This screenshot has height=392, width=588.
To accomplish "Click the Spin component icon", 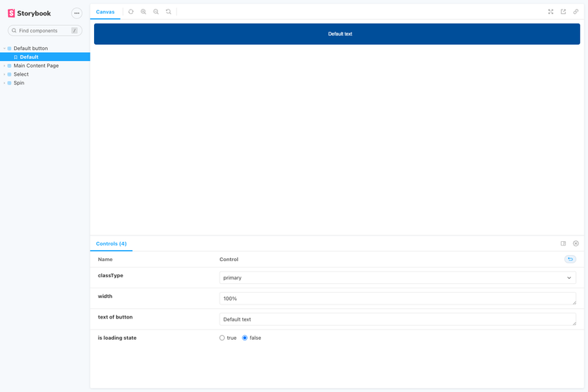I will tap(10, 83).
